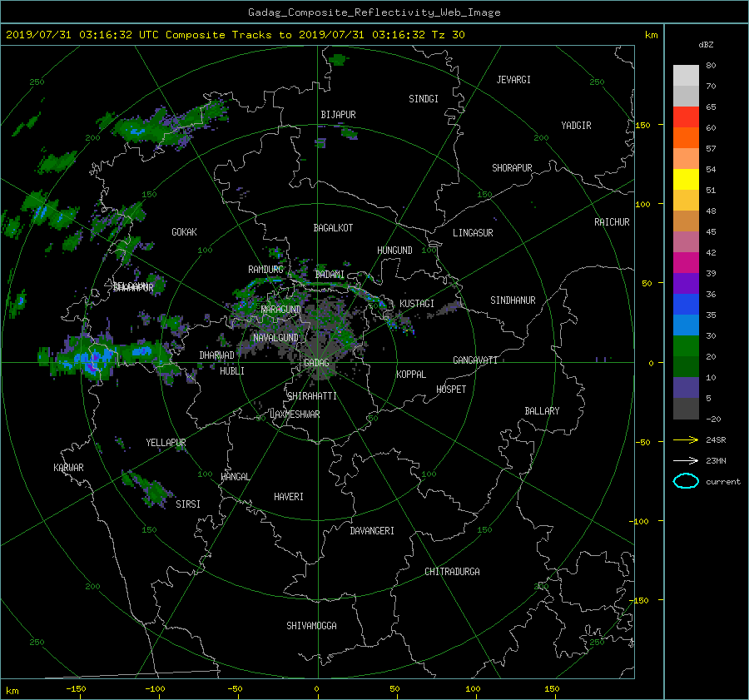
Task: Pick the magenta 39 dBZ color swatch
Action: tap(686, 262)
